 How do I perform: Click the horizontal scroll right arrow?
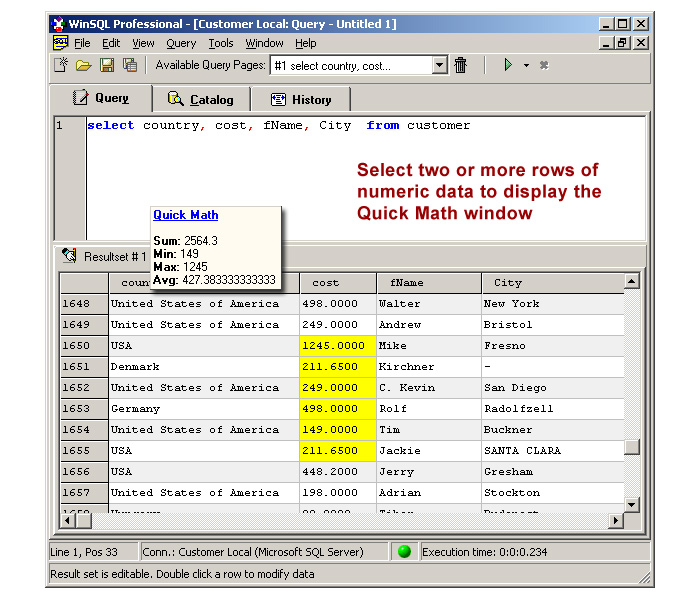616,520
